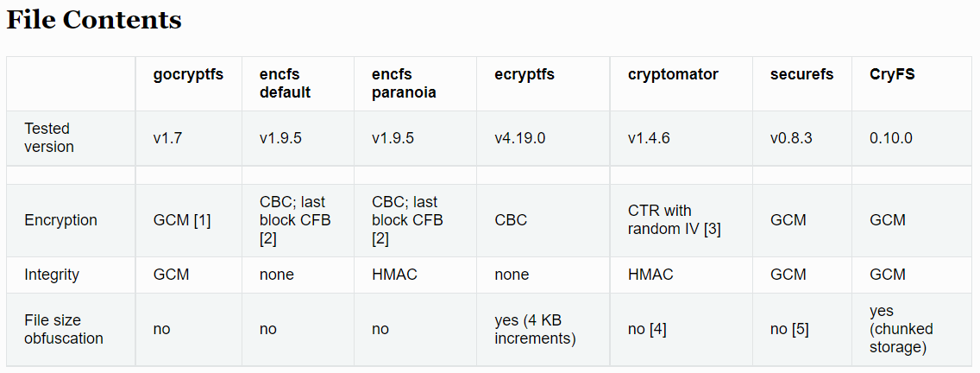Select the gocryptfs column header
This screenshot has height=373, width=980.
pos(188,74)
